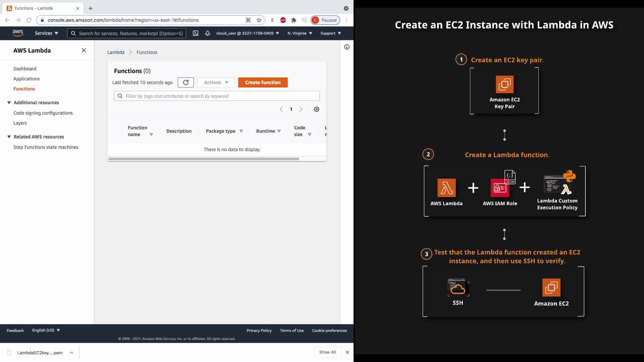This screenshot has width=644, height=362.
Task: Refresh the Lambda functions list
Action: click(x=186, y=82)
